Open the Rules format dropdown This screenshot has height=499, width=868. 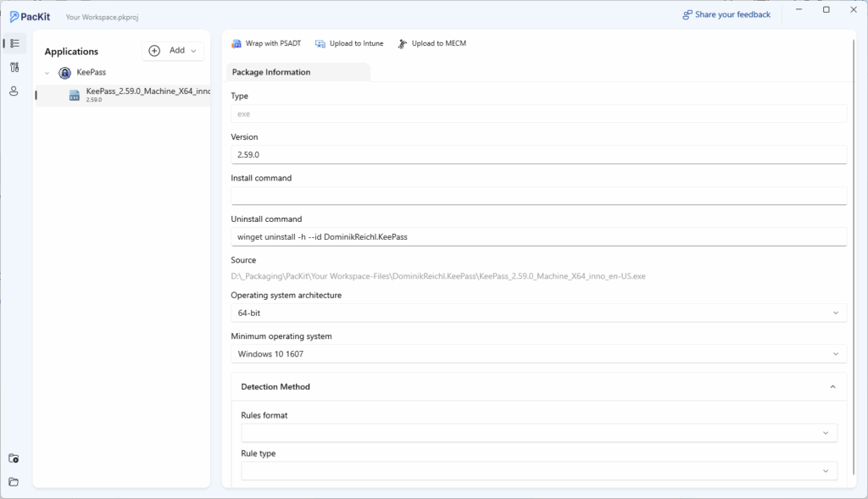tap(538, 433)
